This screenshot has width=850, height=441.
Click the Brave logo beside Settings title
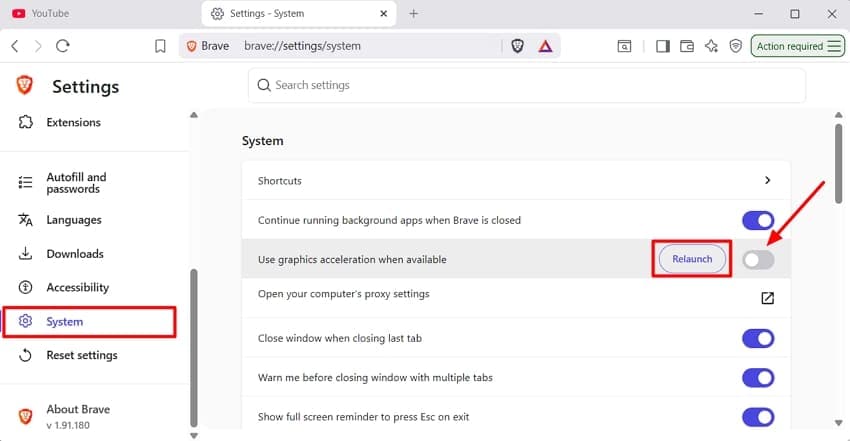coord(24,85)
